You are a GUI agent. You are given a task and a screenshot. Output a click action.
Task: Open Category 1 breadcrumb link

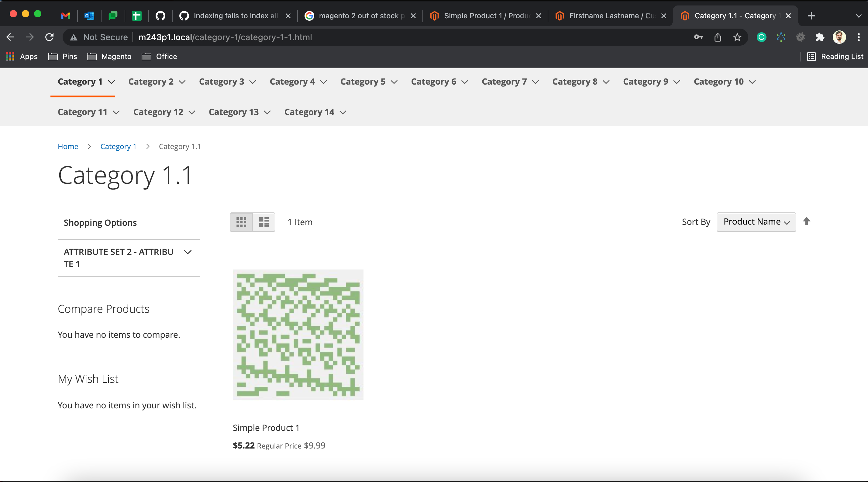click(x=118, y=146)
